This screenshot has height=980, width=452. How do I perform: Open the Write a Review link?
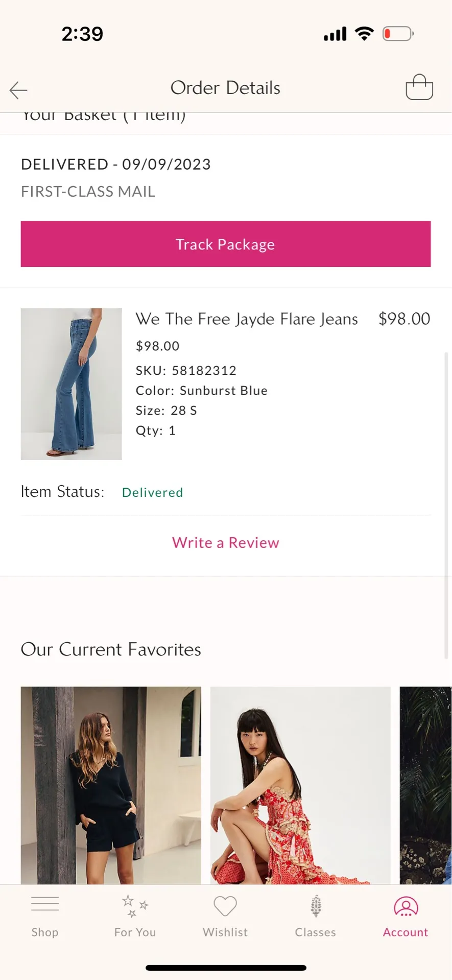click(x=225, y=542)
